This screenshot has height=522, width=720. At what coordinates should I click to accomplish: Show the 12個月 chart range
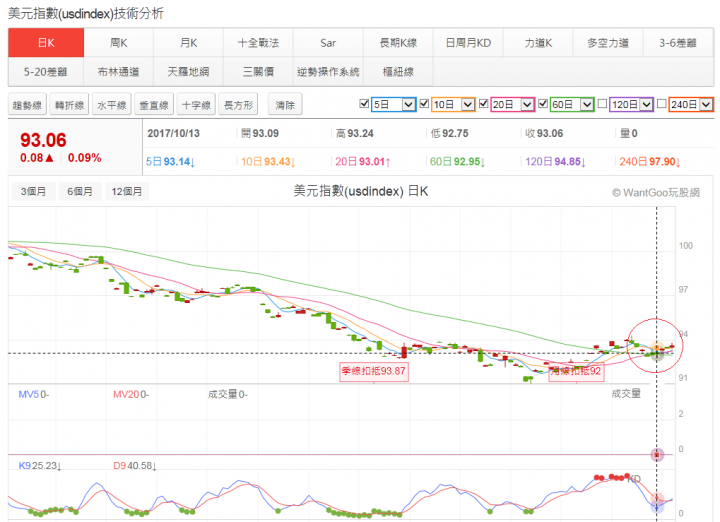[128, 191]
